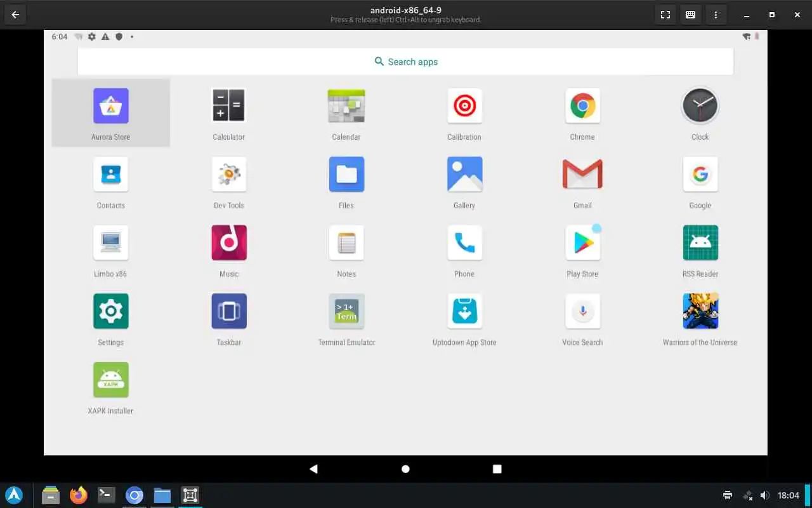Select the GNOME Boxes taskbar icon
Viewport: 812px width, 508px height.
point(190,495)
